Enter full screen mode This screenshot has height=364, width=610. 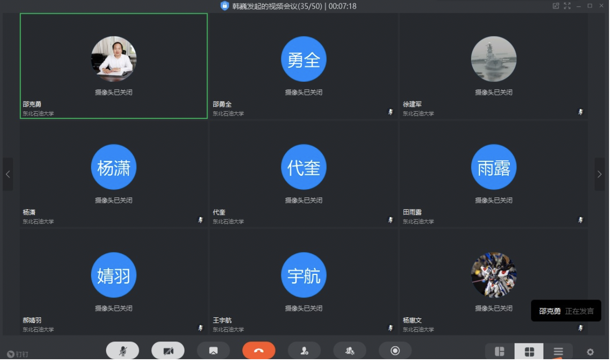567,6
